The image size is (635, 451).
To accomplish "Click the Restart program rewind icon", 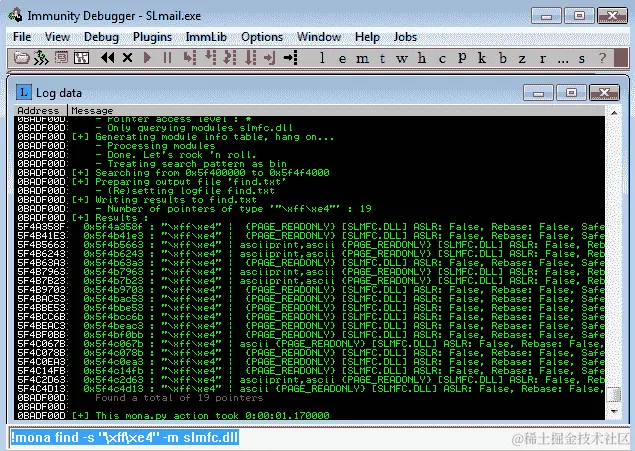I will click(x=107, y=58).
